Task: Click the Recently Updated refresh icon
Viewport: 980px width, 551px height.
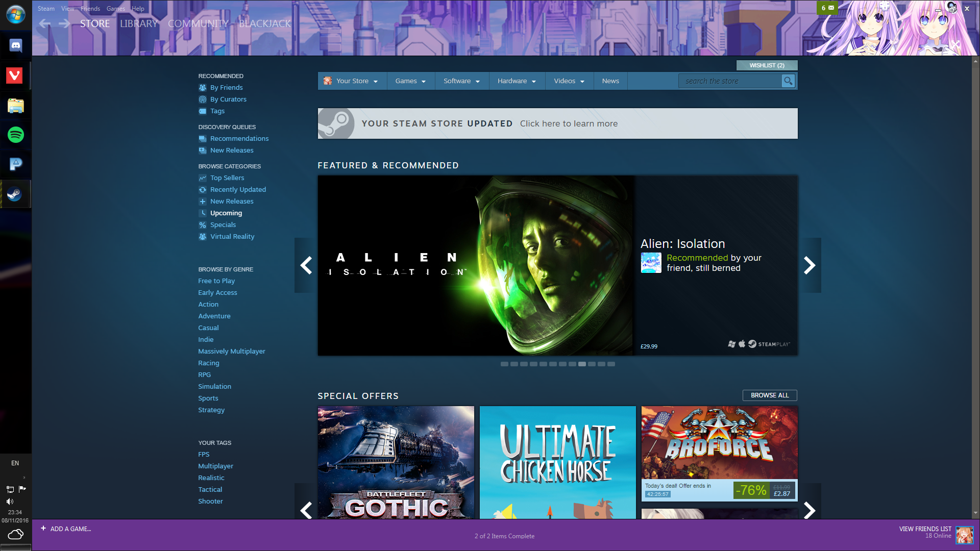Action: tap(203, 190)
